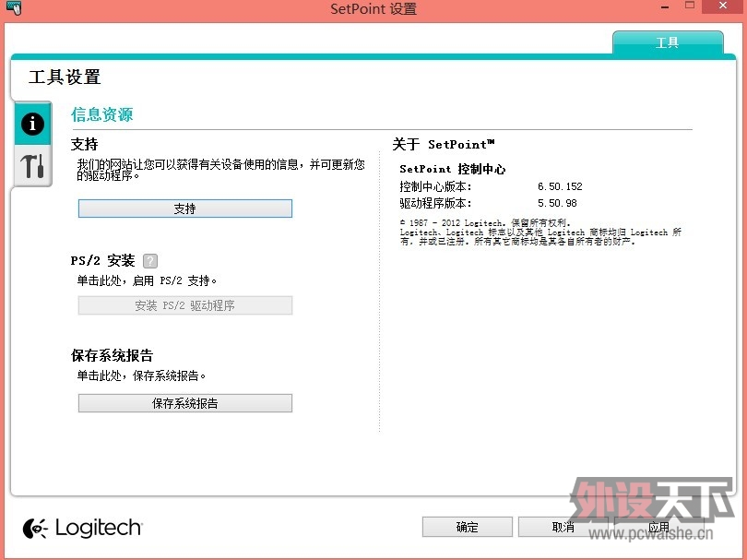The image size is (747, 560).
Task: Click the Logitech copyright notice text
Action: point(540,232)
